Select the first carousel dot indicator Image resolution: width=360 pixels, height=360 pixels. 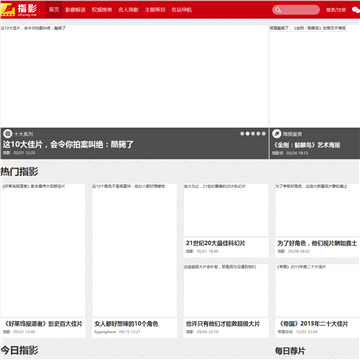click(242, 134)
